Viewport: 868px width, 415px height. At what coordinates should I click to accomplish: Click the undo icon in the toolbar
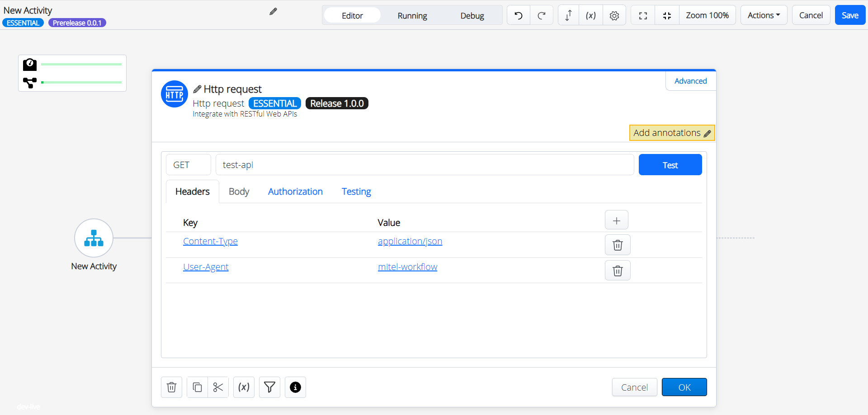pos(518,15)
